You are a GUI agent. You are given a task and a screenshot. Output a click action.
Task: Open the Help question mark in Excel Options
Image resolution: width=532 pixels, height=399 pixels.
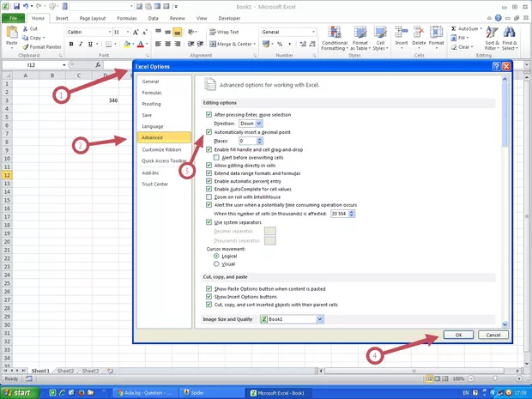(497, 66)
